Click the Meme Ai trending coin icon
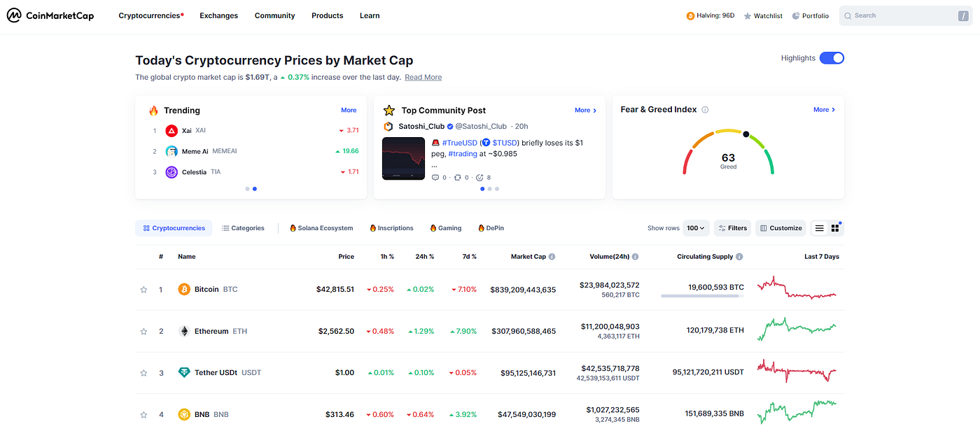This screenshot has width=980, height=431. click(171, 151)
